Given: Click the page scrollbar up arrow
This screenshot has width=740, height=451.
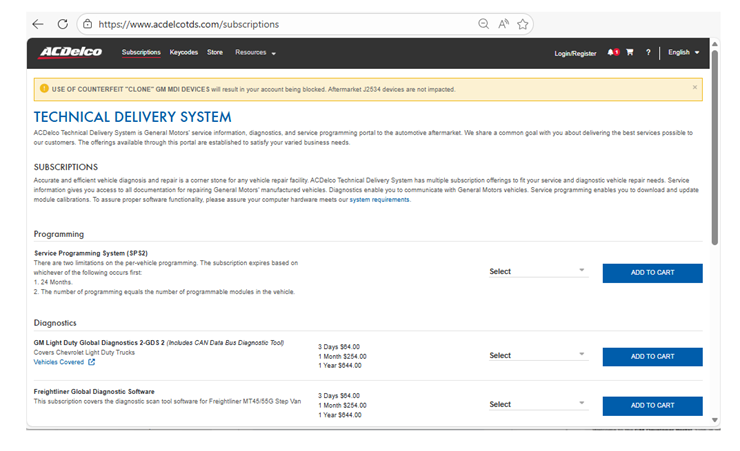Looking at the screenshot, I should (x=715, y=44).
